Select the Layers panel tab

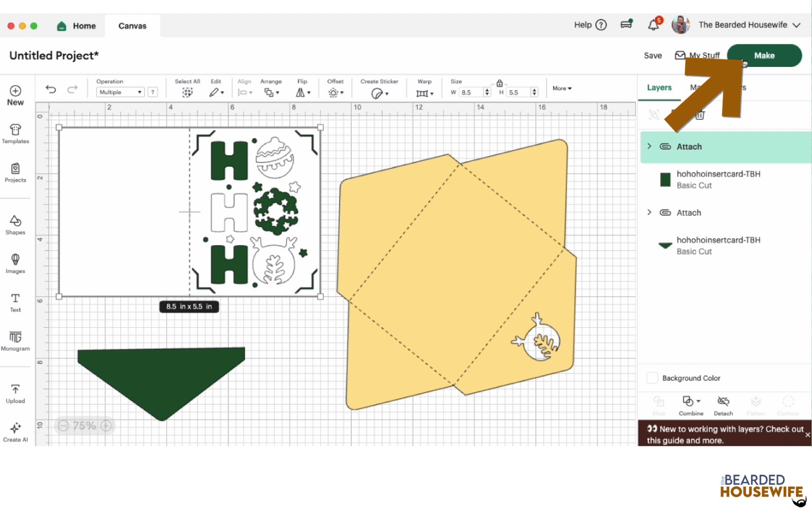[659, 88]
